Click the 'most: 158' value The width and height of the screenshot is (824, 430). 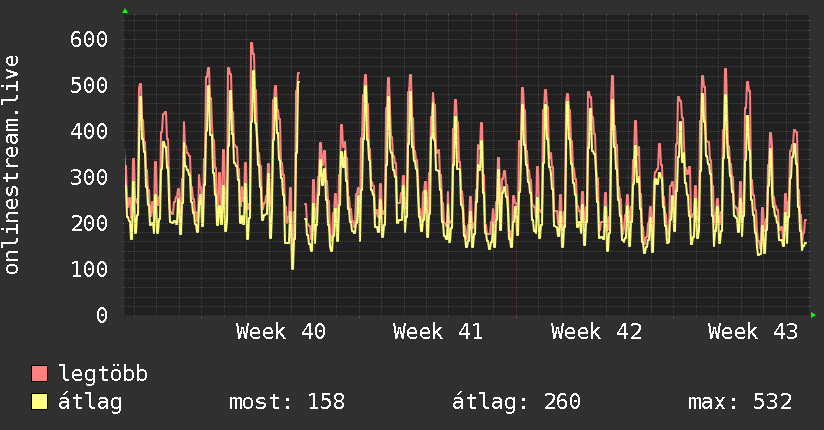tap(287, 402)
